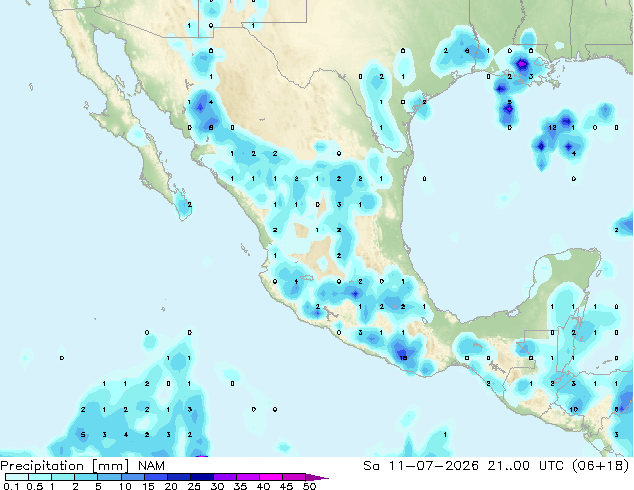Viewport: 634px width, 490px height.
Task: Click the '20' legend scale label
Action: (x=171, y=486)
